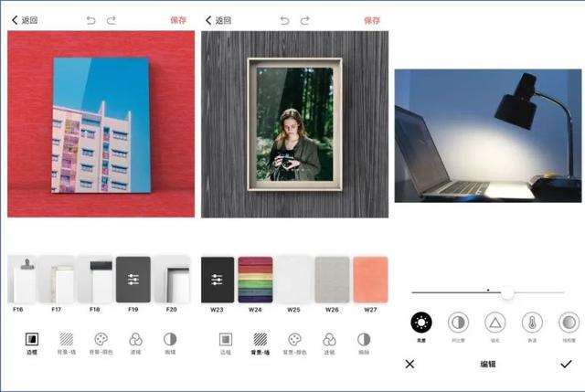Redo change on the gray-wood screen
This screenshot has width=585, height=392.
tap(305, 20)
